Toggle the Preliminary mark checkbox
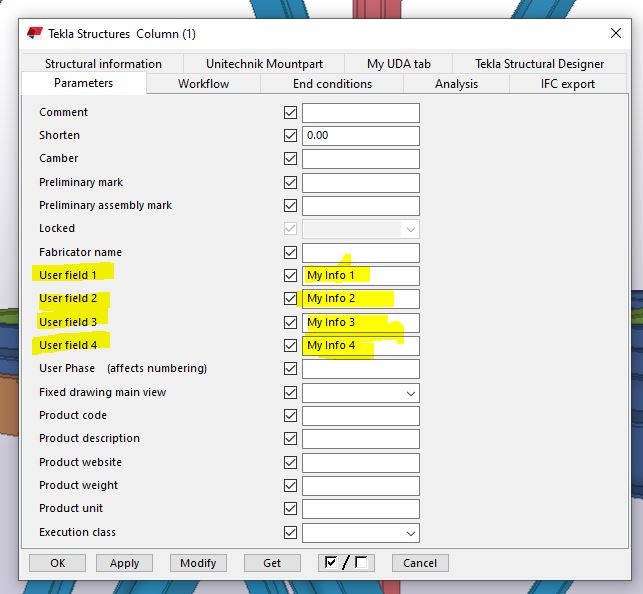The height and width of the screenshot is (594, 643). pos(290,182)
